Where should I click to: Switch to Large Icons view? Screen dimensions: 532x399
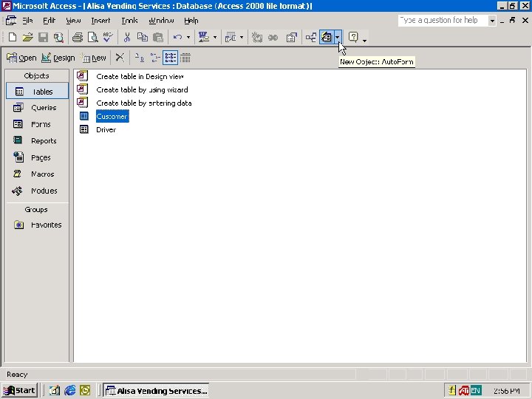(140, 58)
